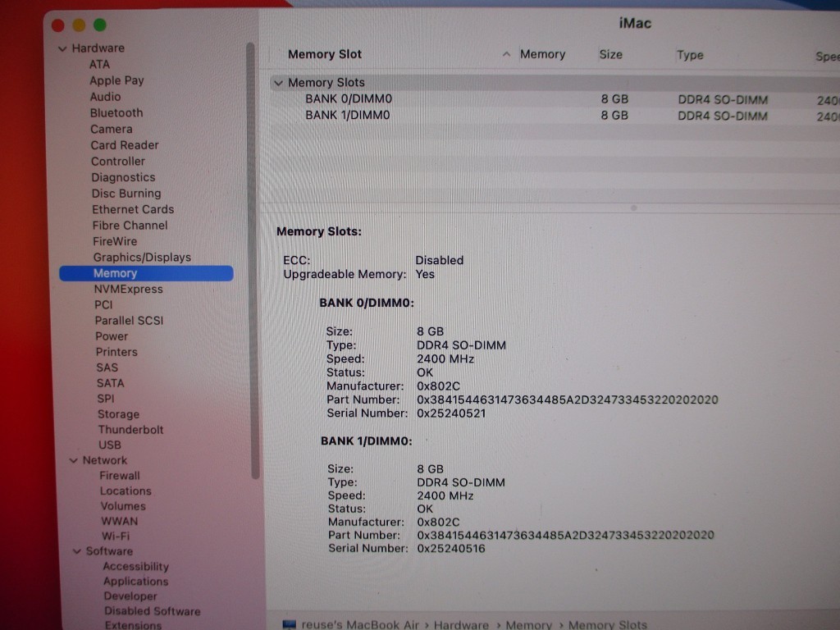840x630 pixels.
Task: Select Wi-Fi in sidebar
Action: (x=116, y=536)
